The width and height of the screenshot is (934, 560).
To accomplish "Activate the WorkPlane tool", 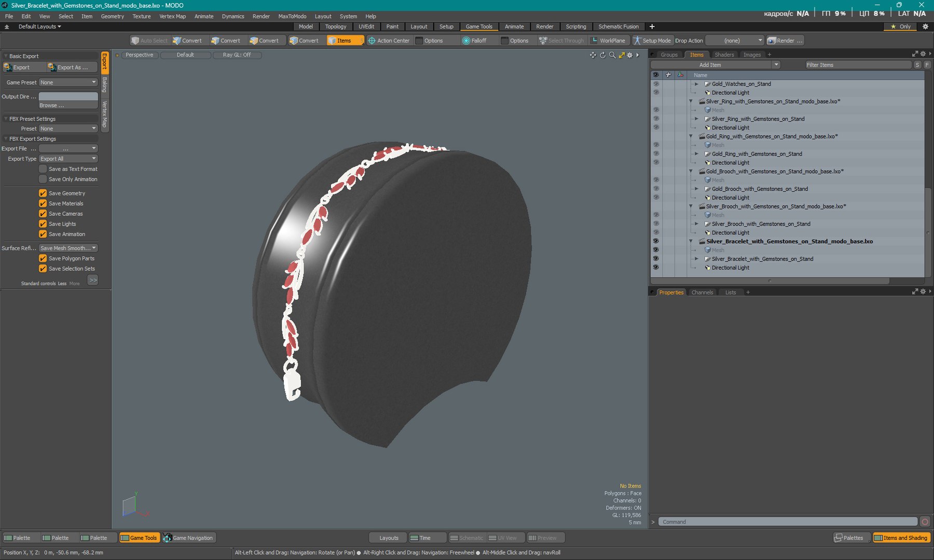I will click(x=608, y=40).
